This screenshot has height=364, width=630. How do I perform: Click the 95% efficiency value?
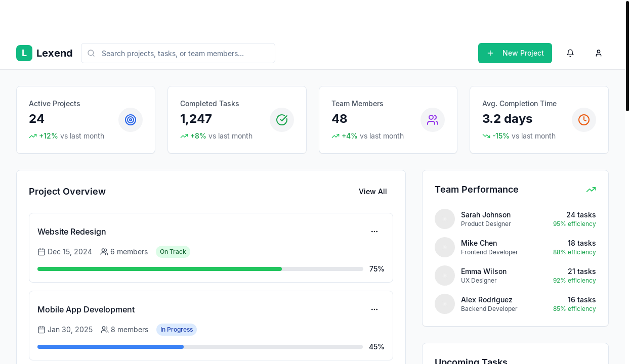pos(574,224)
